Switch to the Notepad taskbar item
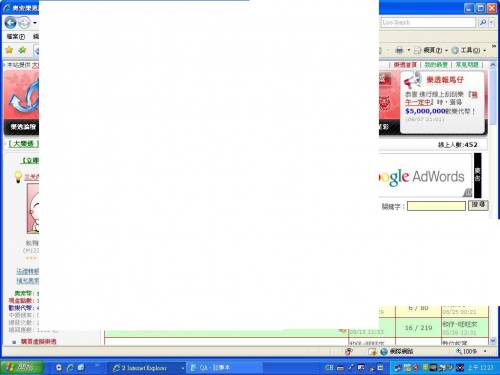This screenshot has width=500, height=375. point(223,368)
